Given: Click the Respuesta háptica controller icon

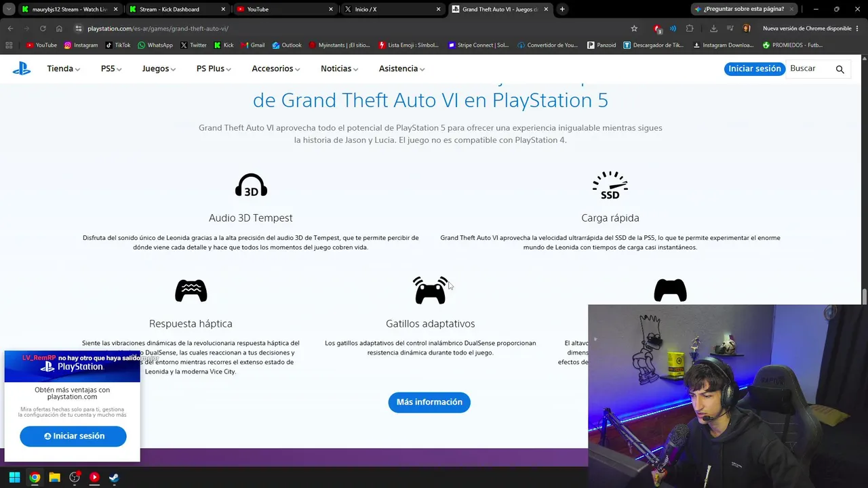Looking at the screenshot, I should (x=191, y=291).
